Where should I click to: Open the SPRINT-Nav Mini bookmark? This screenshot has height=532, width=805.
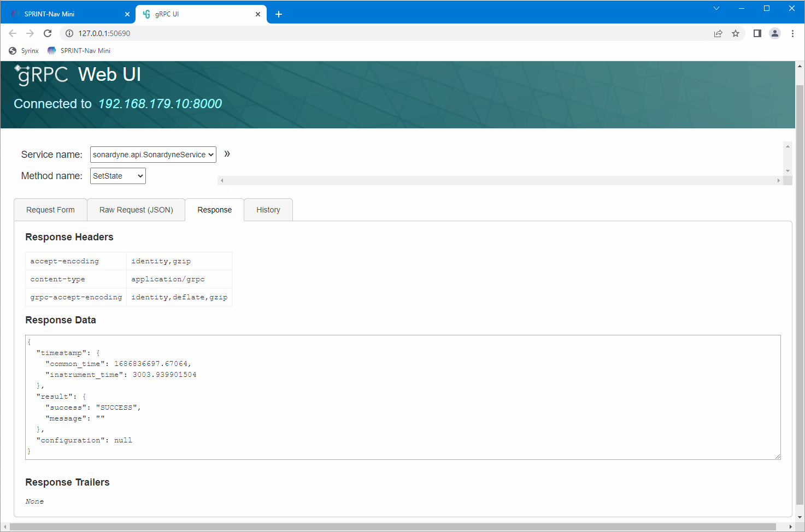point(79,51)
